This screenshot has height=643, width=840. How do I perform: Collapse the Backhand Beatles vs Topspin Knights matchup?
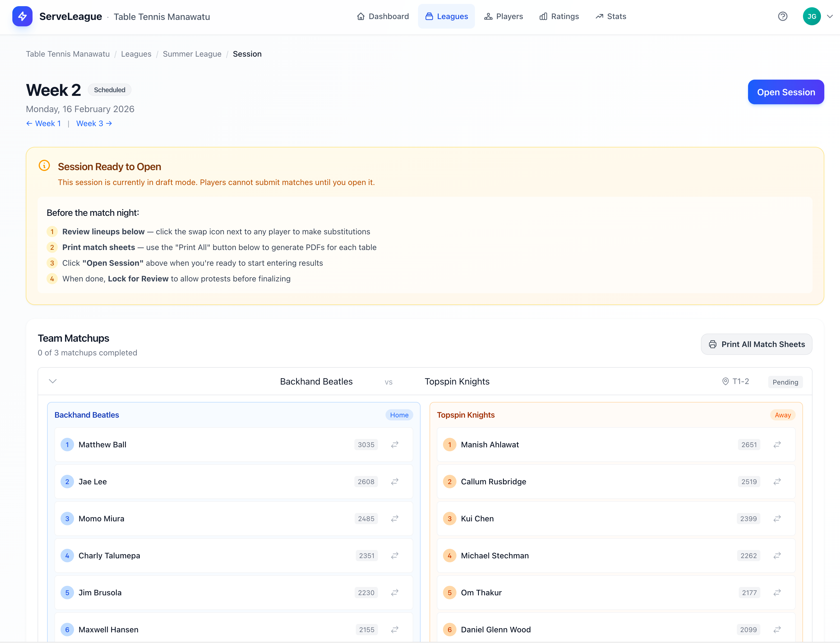(x=53, y=381)
